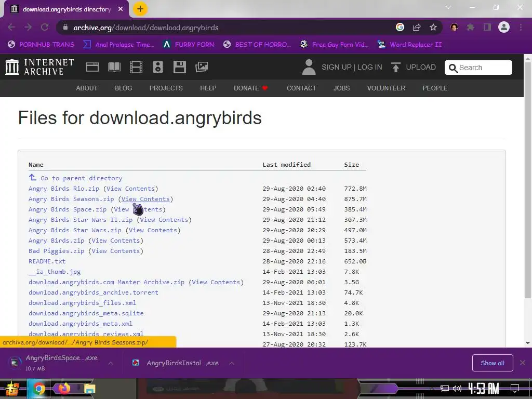Expand options for the AngryBirdsSpace download
The width and height of the screenshot is (532, 399).
111,363
